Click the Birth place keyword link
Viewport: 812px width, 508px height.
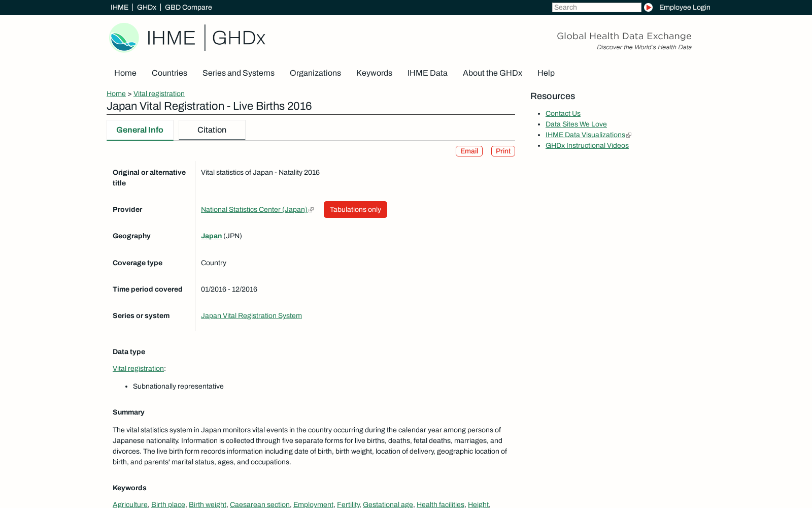click(168, 504)
